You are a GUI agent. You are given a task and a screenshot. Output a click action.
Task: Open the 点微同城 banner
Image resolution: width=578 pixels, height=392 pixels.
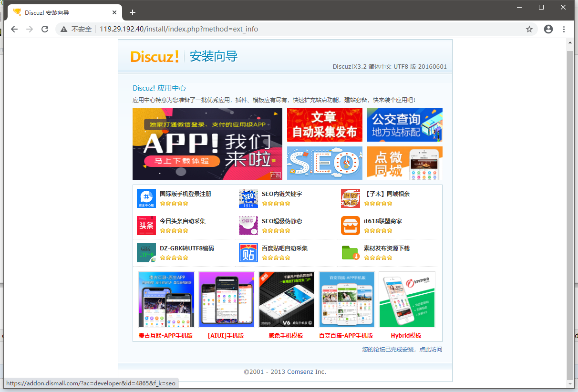[x=405, y=163]
